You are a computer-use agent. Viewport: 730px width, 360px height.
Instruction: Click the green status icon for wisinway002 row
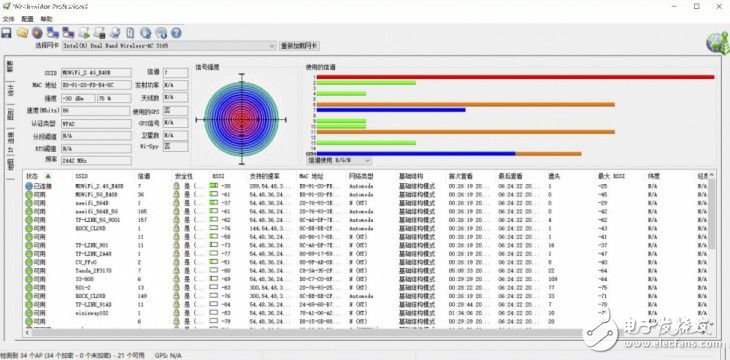29,313
